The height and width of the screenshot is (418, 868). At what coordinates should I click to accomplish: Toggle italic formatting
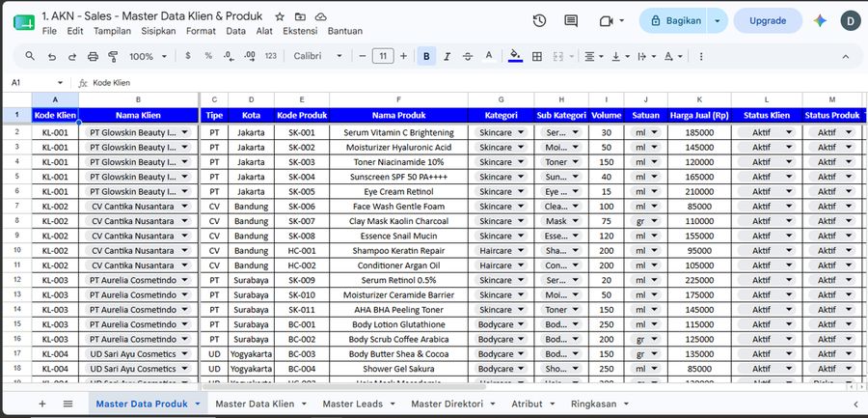447,56
